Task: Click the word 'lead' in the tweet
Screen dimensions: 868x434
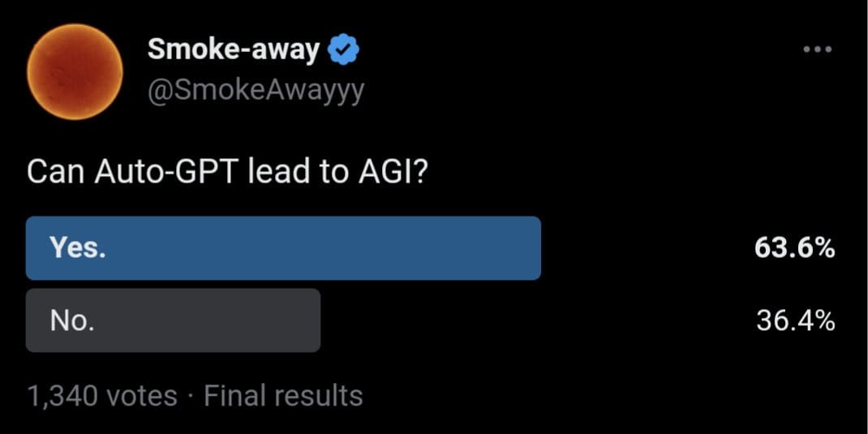Action: (x=277, y=172)
